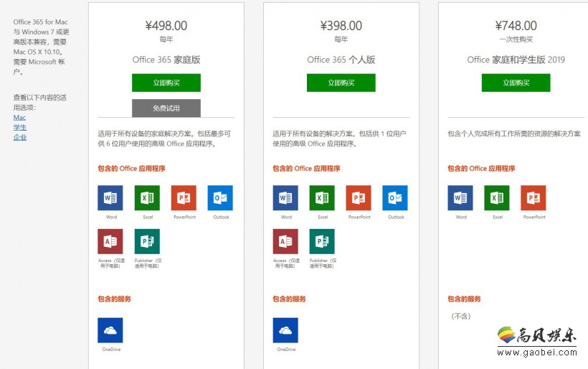Viewport: 588px width, 369px height.
Task: Click the ¥498.00 price
Action: (166, 26)
